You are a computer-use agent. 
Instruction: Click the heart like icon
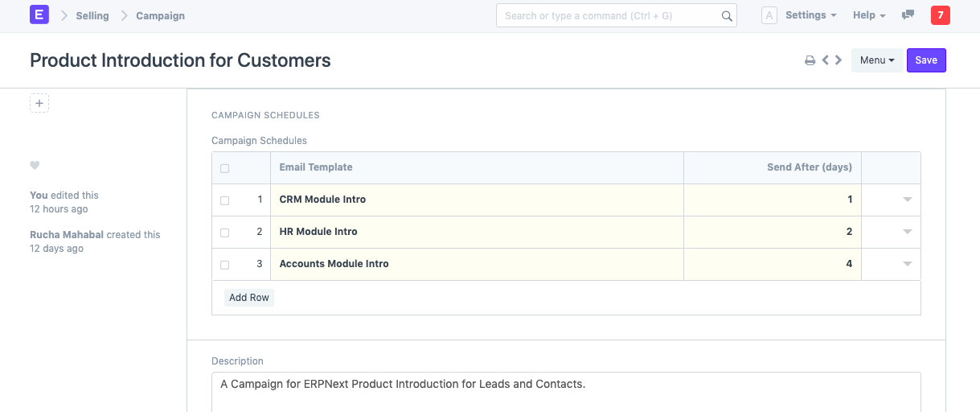click(35, 165)
